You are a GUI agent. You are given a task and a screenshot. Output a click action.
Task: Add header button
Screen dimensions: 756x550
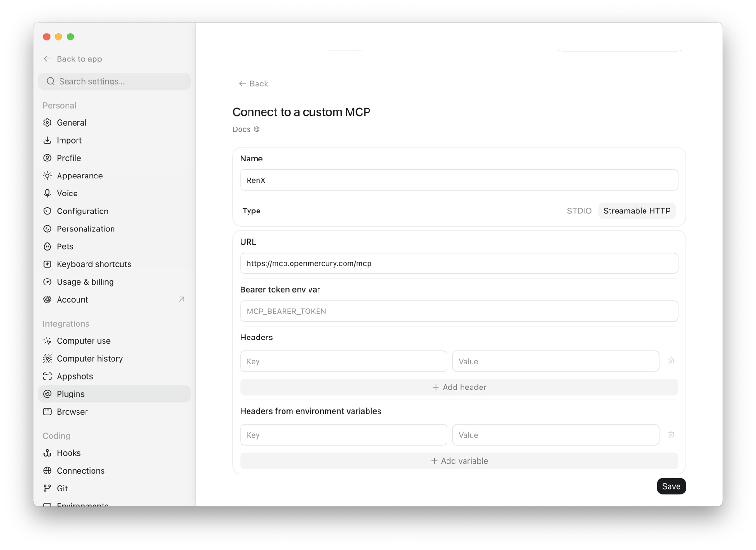point(459,387)
